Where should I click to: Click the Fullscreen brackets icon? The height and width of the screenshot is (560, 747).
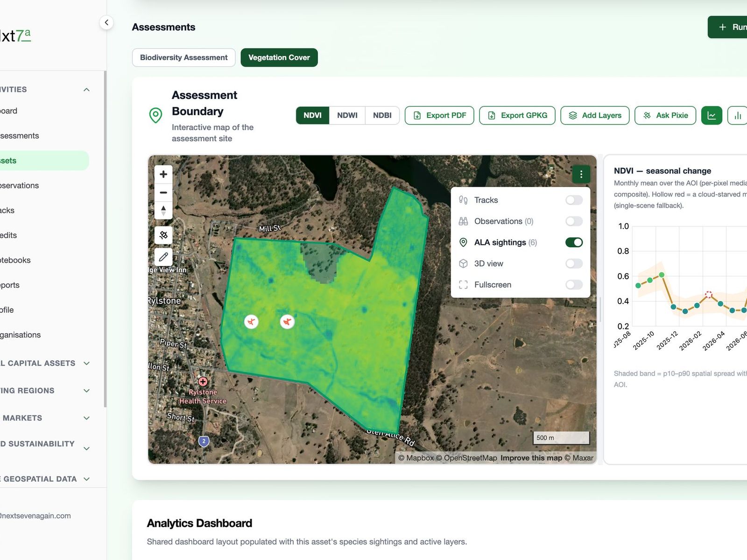tap(463, 285)
